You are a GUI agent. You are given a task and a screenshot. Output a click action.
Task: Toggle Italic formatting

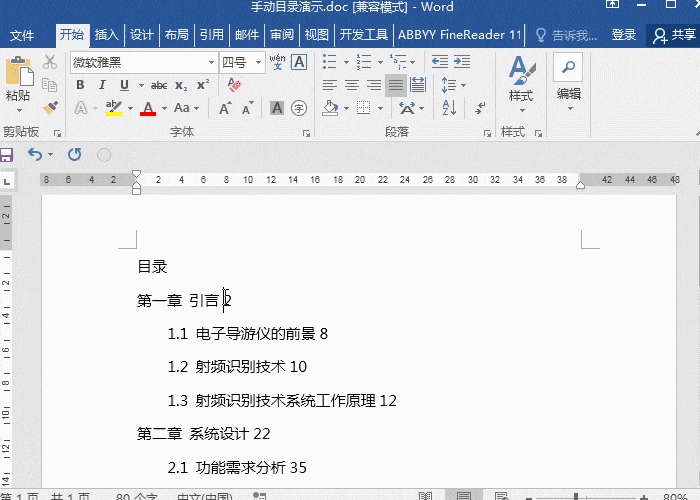coord(102,85)
